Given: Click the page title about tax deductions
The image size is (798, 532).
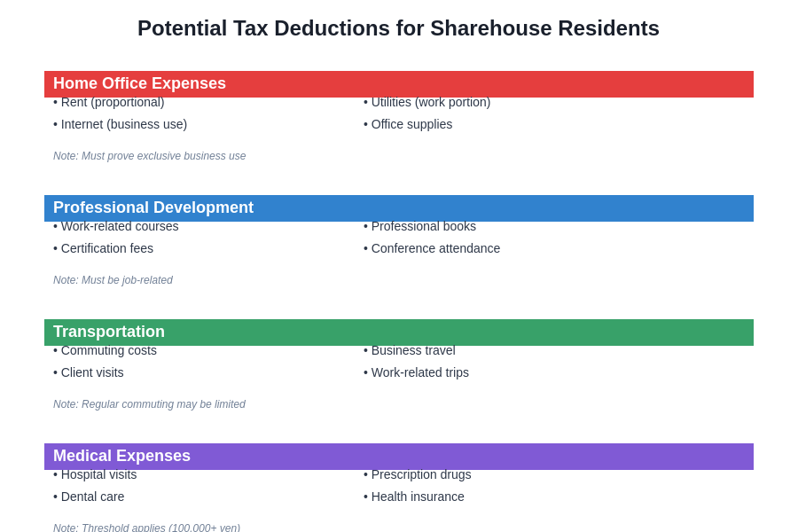Looking at the screenshot, I should (398, 27).
